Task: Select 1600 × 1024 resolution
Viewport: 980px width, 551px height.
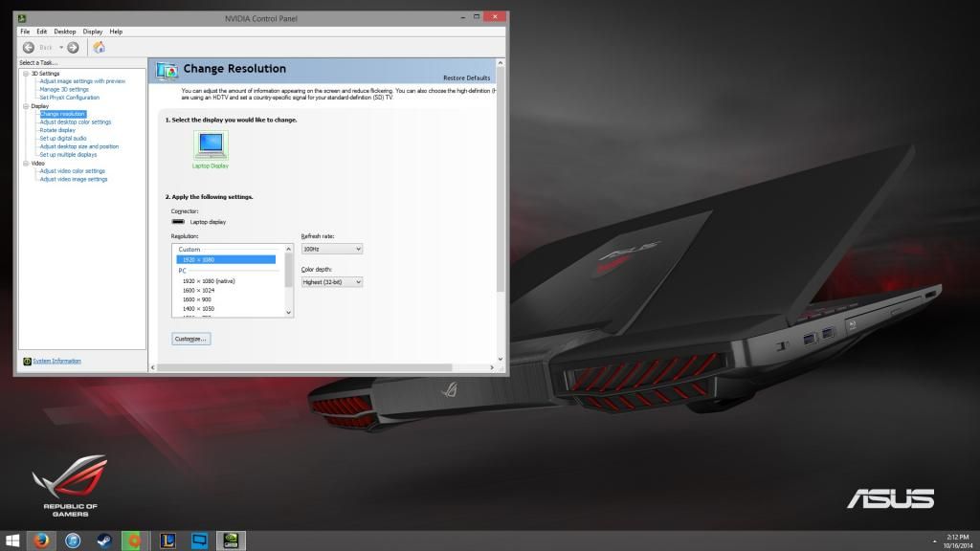Action: tap(199, 291)
